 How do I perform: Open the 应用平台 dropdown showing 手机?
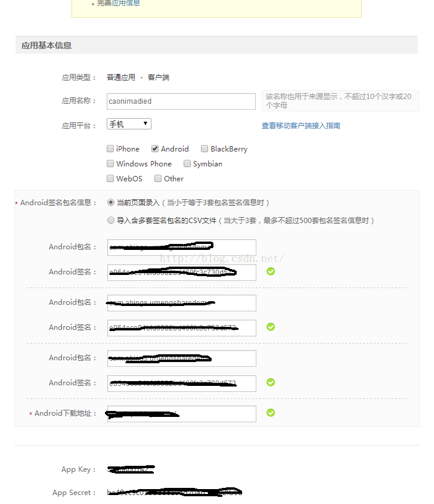coord(129,123)
